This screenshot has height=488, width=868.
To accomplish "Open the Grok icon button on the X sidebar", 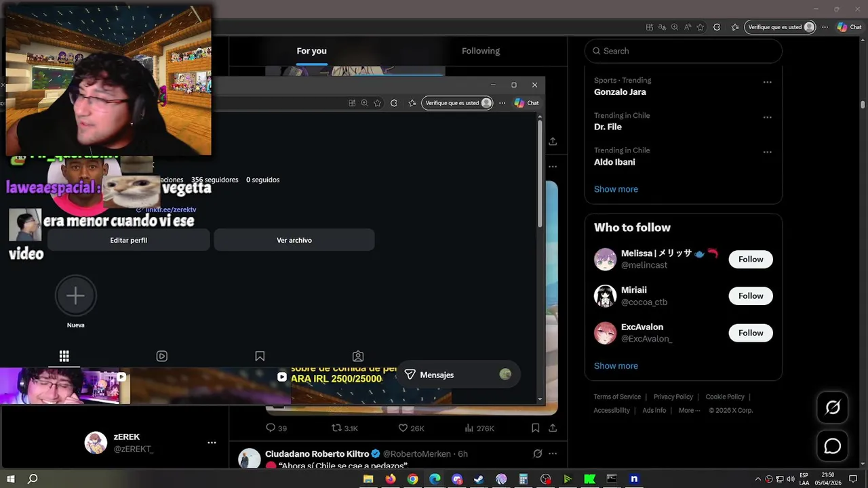I will 833,407.
